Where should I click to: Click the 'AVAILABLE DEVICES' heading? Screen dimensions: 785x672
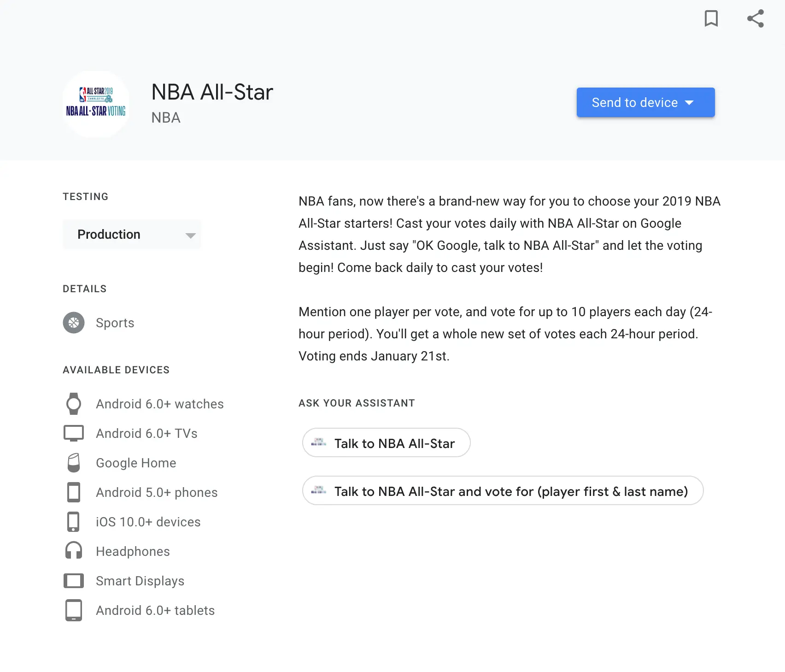116,370
